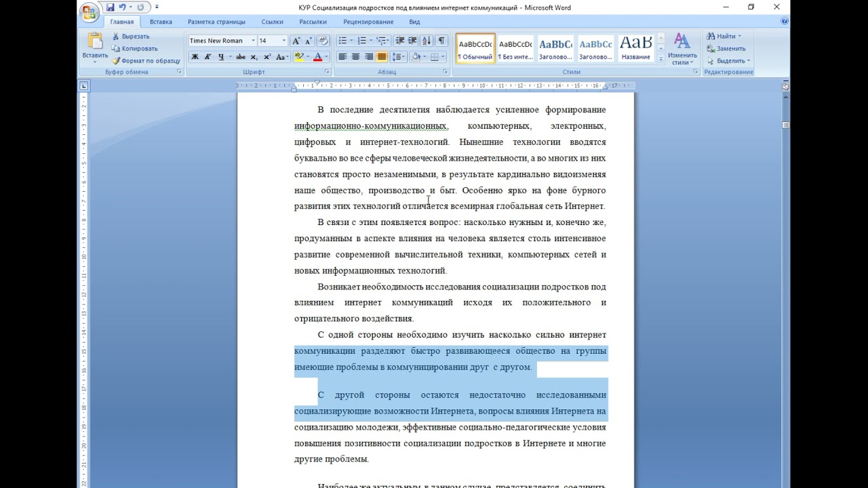
Task: Switch to the Рассылки tab
Action: [x=313, y=22]
